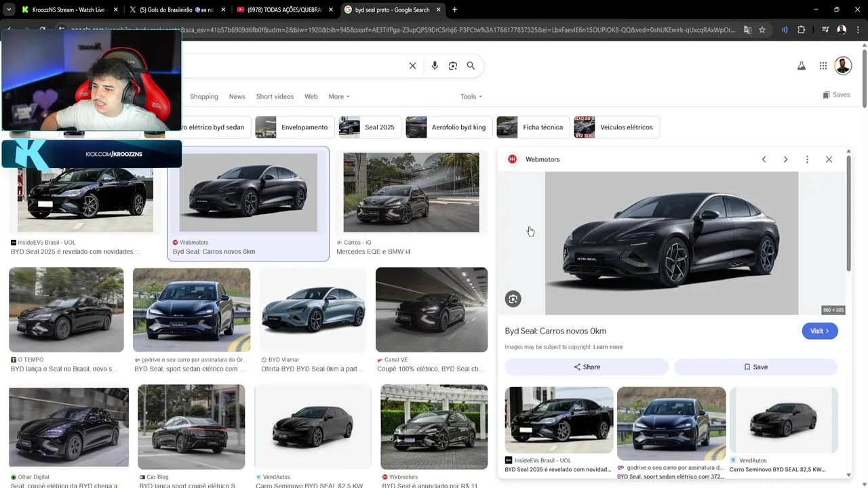Save the previewed image

pyautogui.click(x=755, y=367)
